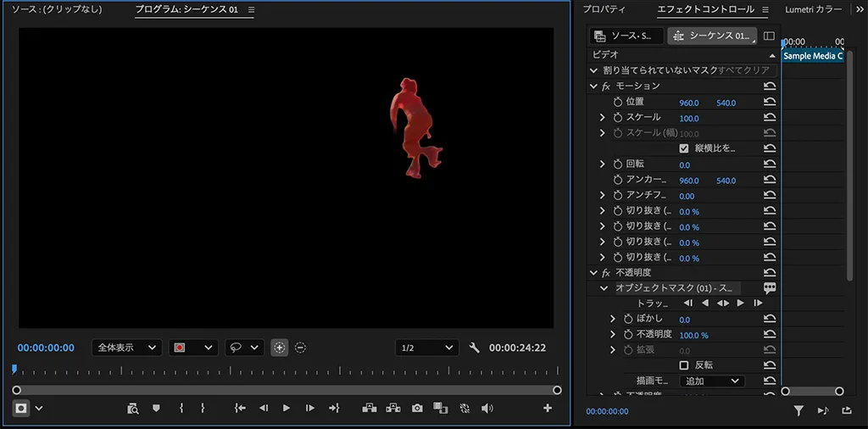Open the 1/2 playback resolution dropdown
Image resolution: width=868 pixels, height=429 pixels.
(x=427, y=348)
